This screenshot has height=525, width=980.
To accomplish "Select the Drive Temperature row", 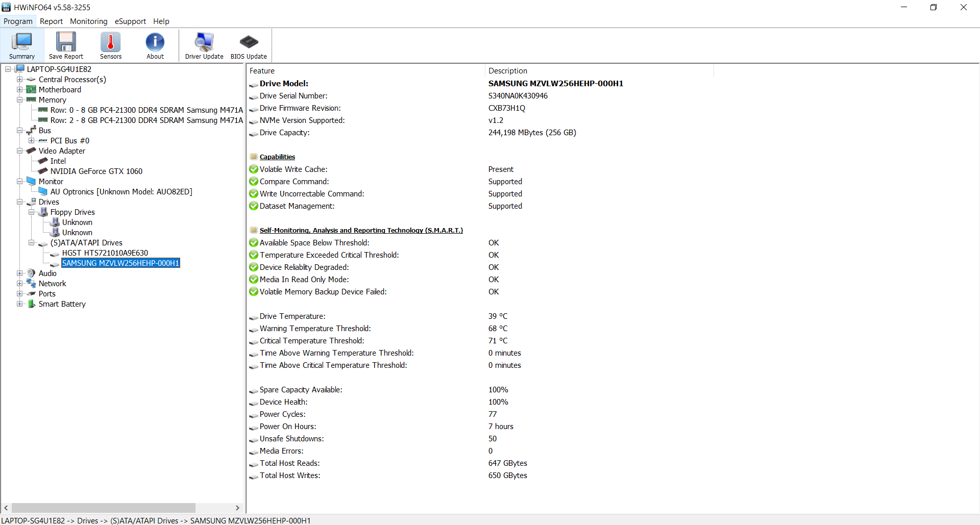I will 480,316.
